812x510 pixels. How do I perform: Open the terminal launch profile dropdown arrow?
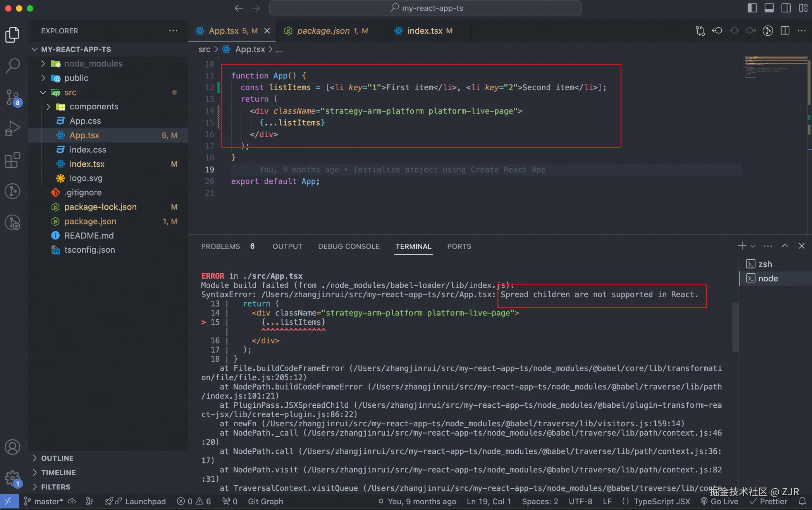[753, 246]
